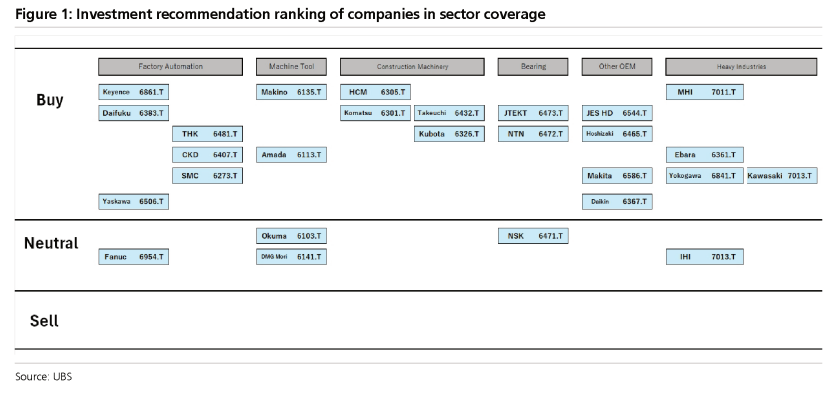
Task: Select the DMG Mori 6141.T box
Action: point(291,257)
